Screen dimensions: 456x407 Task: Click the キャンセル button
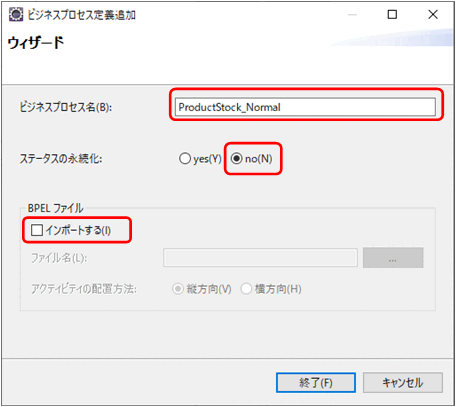(x=403, y=383)
